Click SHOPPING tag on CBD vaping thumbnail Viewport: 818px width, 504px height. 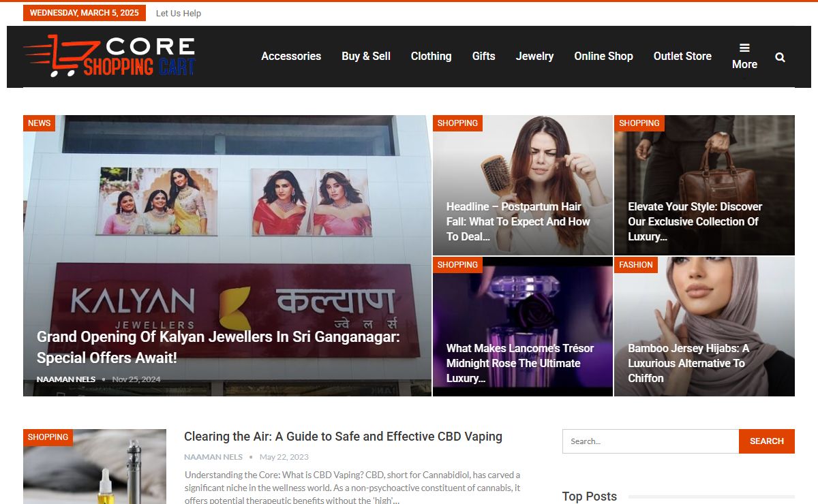click(x=48, y=437)
